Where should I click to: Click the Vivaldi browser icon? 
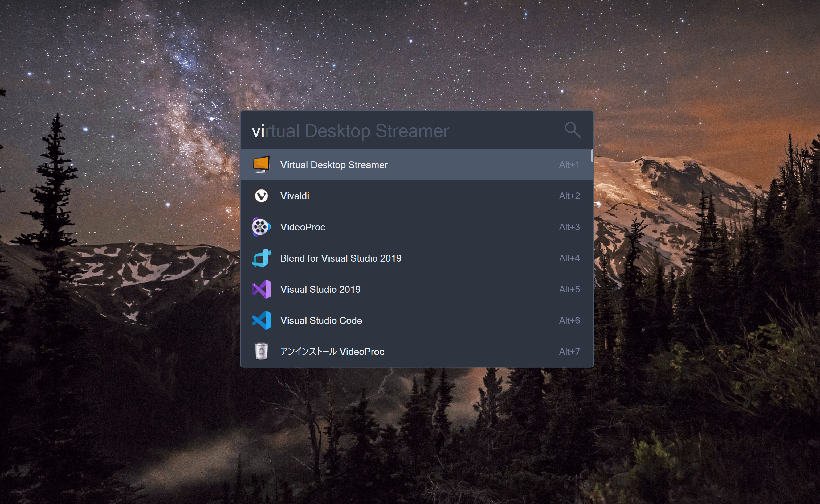[261, 196]
